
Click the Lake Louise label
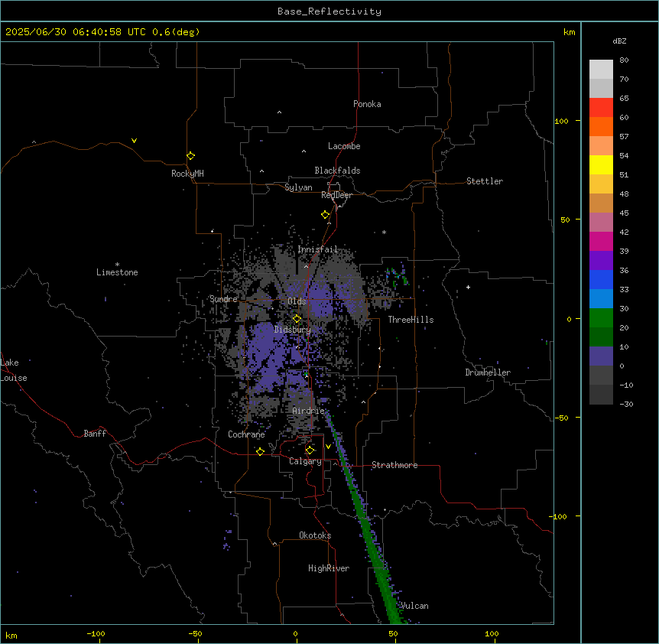tap(14, 370)
